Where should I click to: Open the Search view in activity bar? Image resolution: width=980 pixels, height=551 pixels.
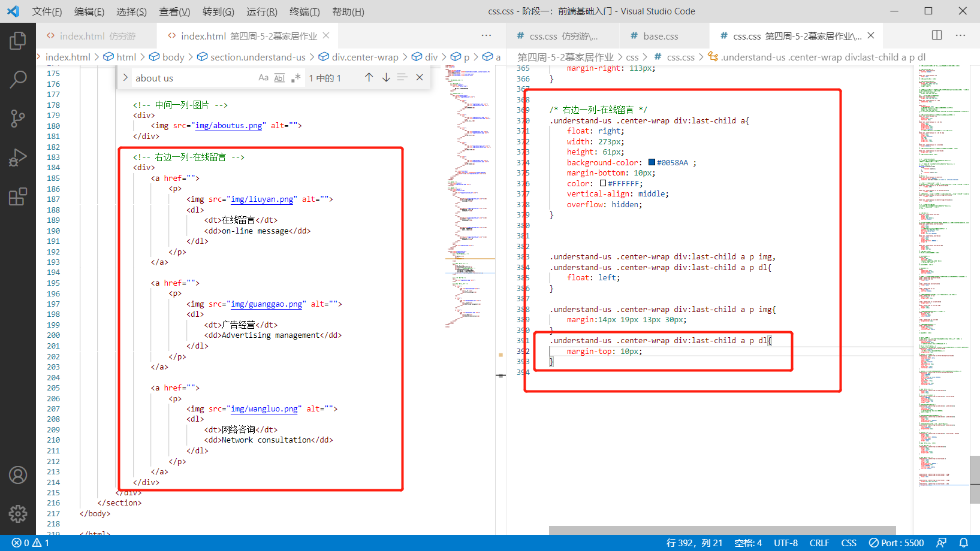pyautogui.click(x=18, y=79)
